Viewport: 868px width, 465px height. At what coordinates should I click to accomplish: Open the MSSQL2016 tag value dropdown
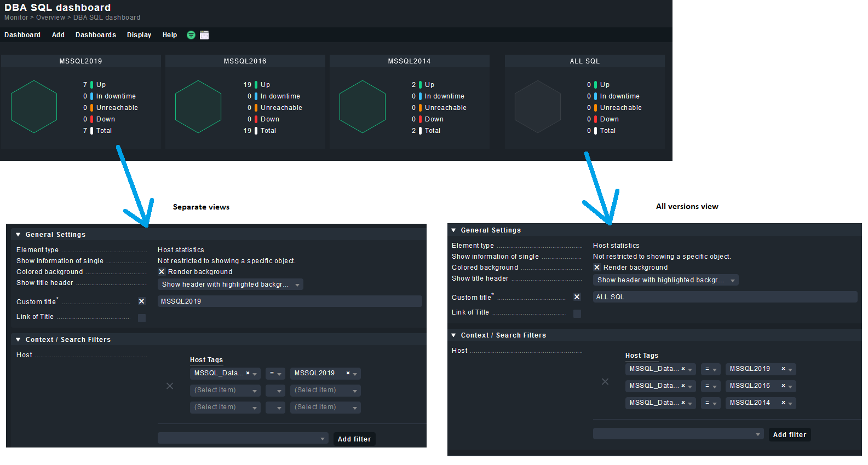791,387
